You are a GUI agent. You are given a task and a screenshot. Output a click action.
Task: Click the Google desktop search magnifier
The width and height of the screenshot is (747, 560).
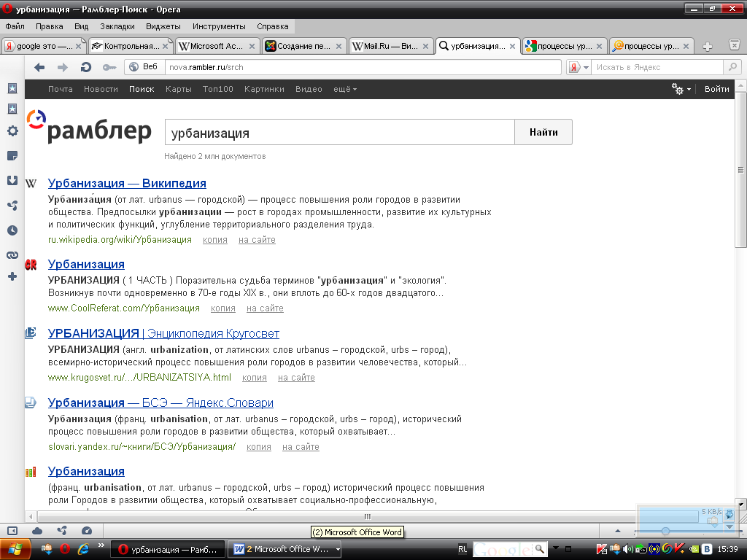tap(539, 549)
